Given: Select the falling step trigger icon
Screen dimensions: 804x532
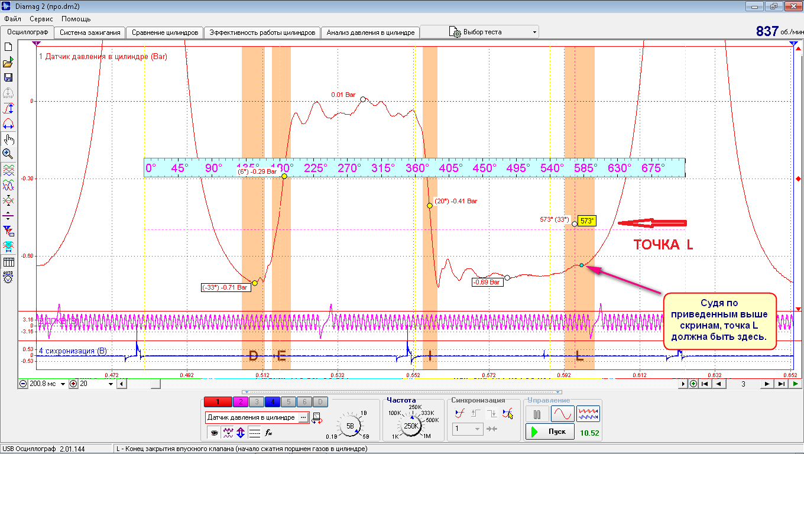Looking at the screenshot, I should tap(492, 413).
